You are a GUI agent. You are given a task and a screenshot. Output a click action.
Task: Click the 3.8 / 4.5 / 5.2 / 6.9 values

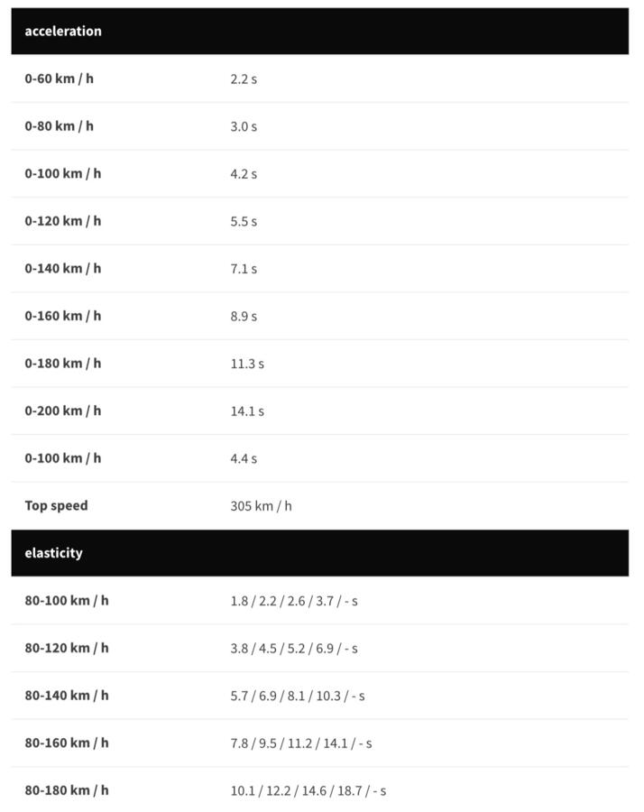[282, 649]
